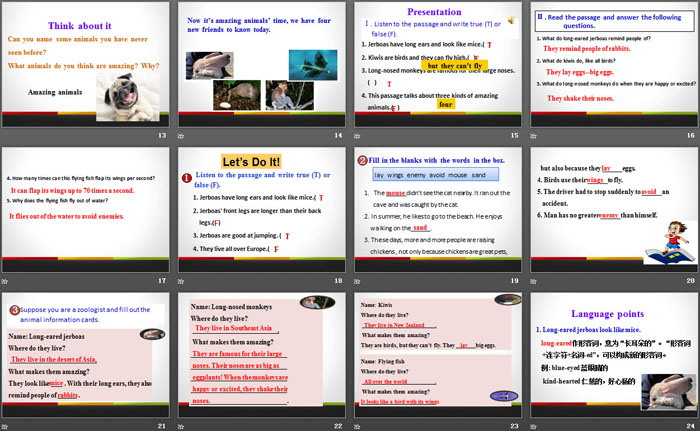The height and width of the screenshot is (431, 700).
Task: Click the yellow 'four' answer box on slide 15
Action: (445, 104)
